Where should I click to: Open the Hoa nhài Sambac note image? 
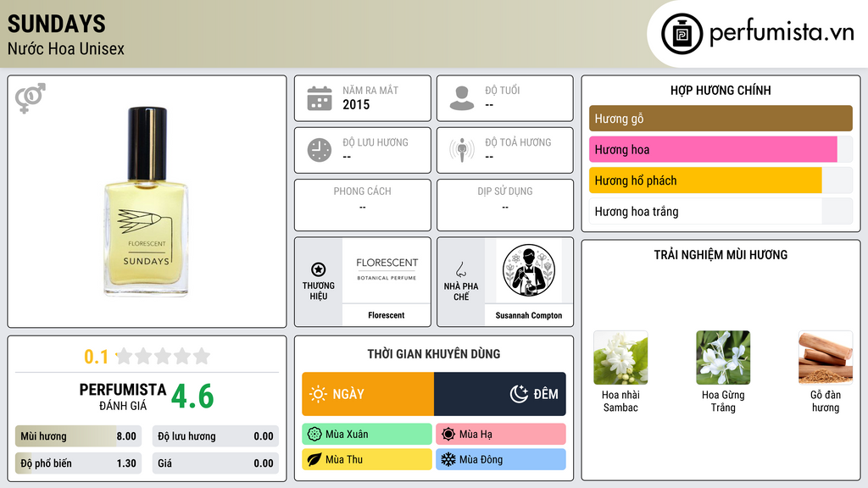tap(620, 358)
